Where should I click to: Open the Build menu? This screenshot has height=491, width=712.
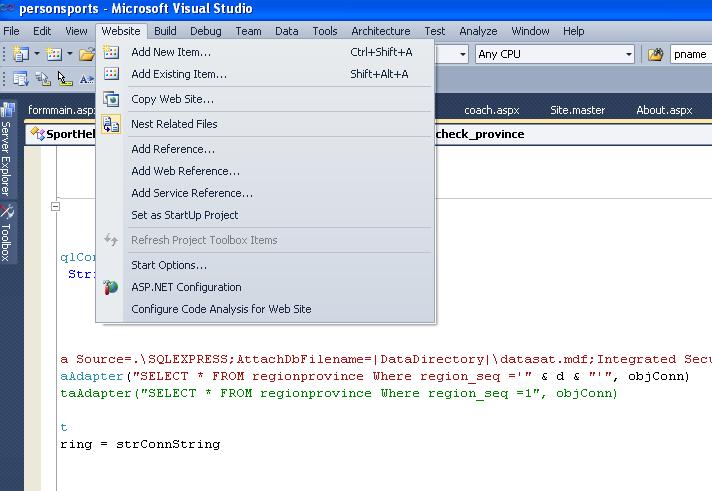(x=165, y=31)
